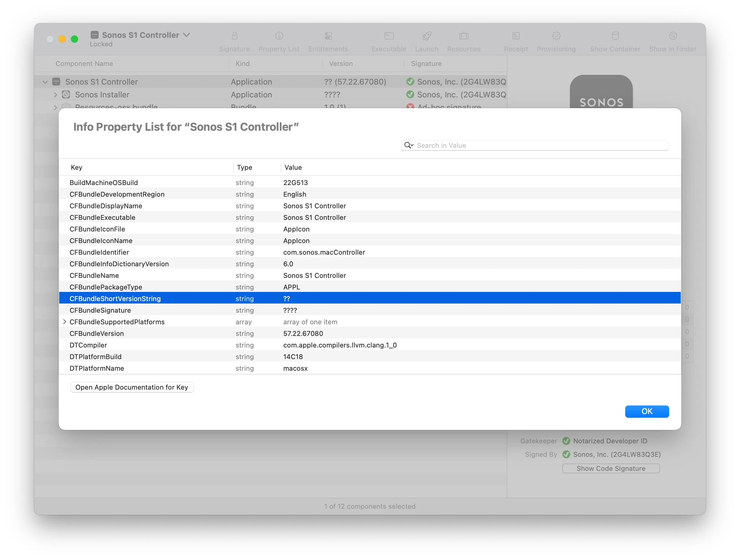Image resolution: width=740 pixels, height=560 pixels.
Task: Click the Component Name column header
Action: [84, 64]
